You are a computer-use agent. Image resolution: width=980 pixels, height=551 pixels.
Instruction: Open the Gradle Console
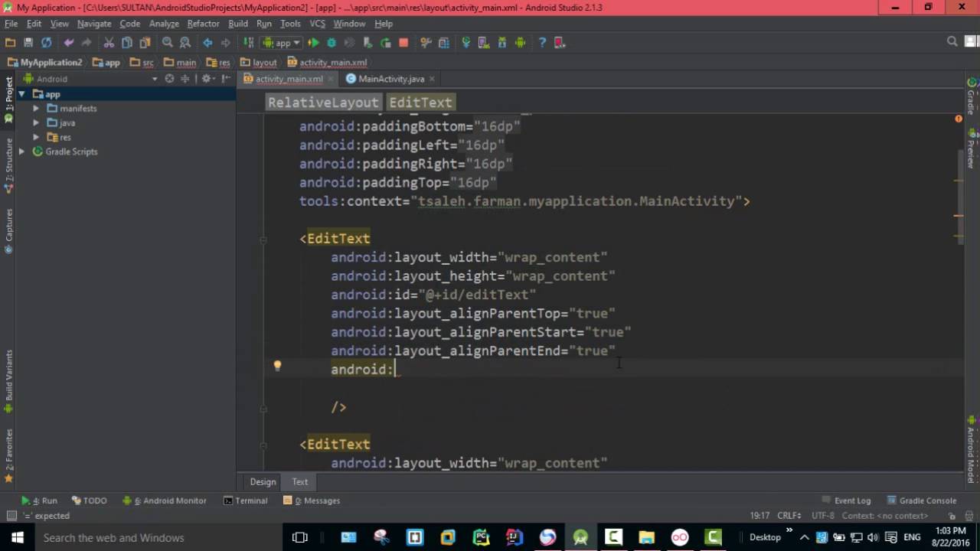click(x=922, y=500)
